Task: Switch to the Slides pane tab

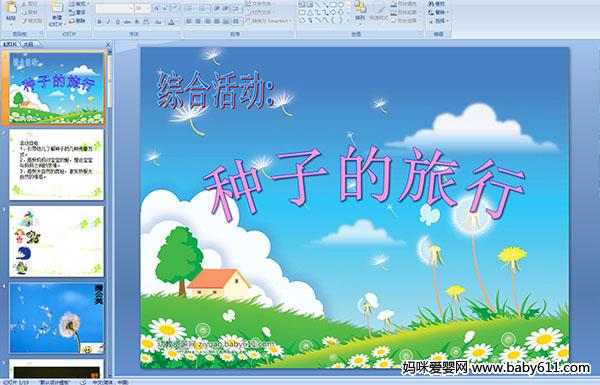Action: coord(10,44)
